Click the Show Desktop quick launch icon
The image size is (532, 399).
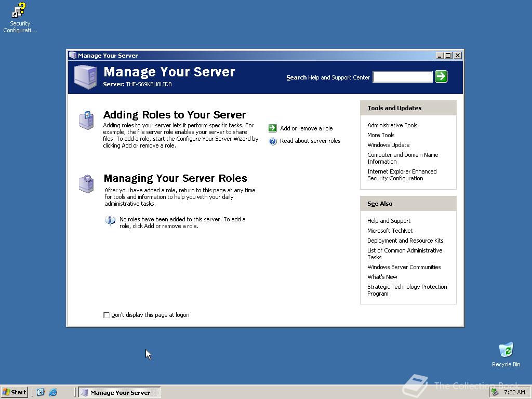[x=41, y=392]
